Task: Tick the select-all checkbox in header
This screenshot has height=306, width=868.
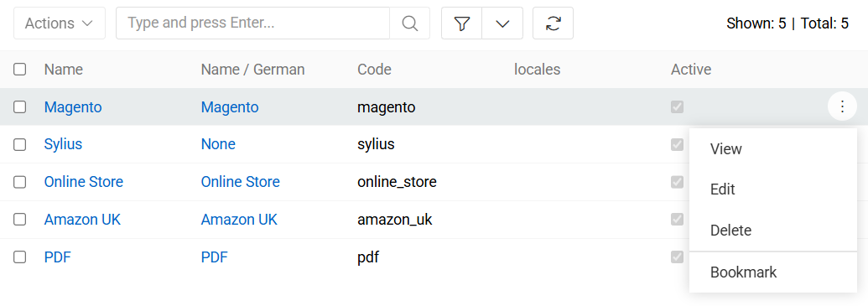Action: click(20, 70)
